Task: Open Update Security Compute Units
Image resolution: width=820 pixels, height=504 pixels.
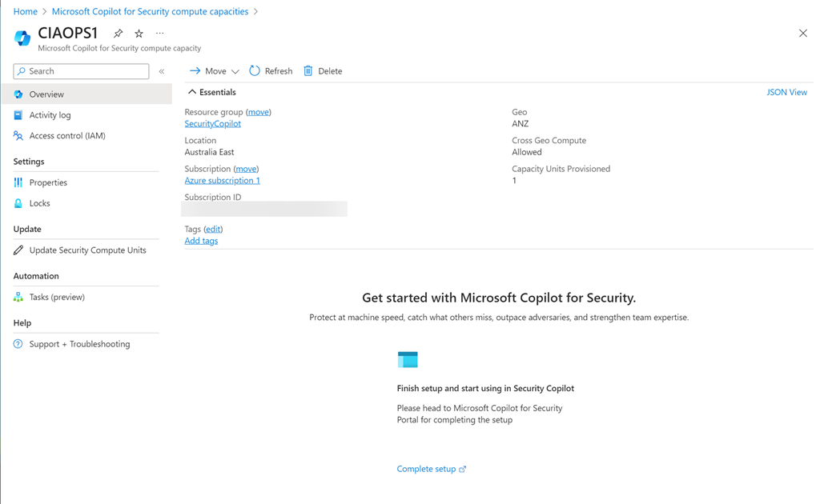Action: (87, 250)
